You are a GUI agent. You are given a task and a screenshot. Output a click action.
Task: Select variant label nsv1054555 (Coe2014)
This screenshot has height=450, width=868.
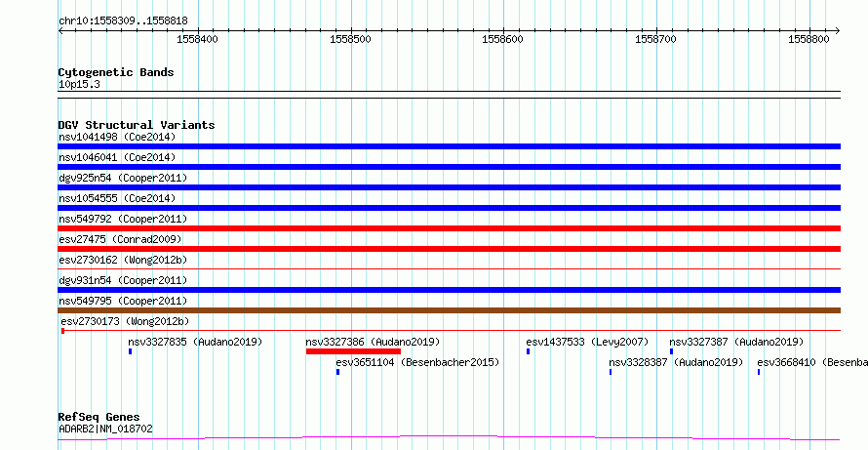click(117, 198)
